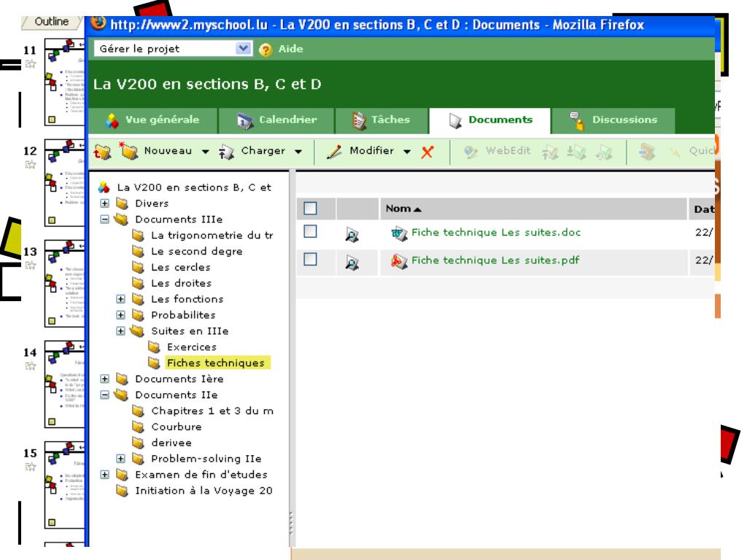The width and height of the screenshot is (747, 560).
Task: Select the Documents tab
Action: [489, 120]
